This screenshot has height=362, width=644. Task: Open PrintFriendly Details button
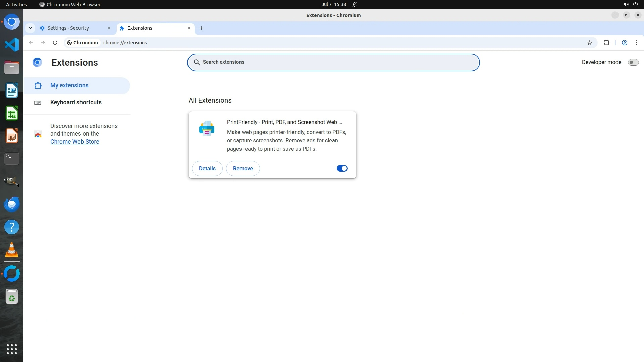(207, 168)
